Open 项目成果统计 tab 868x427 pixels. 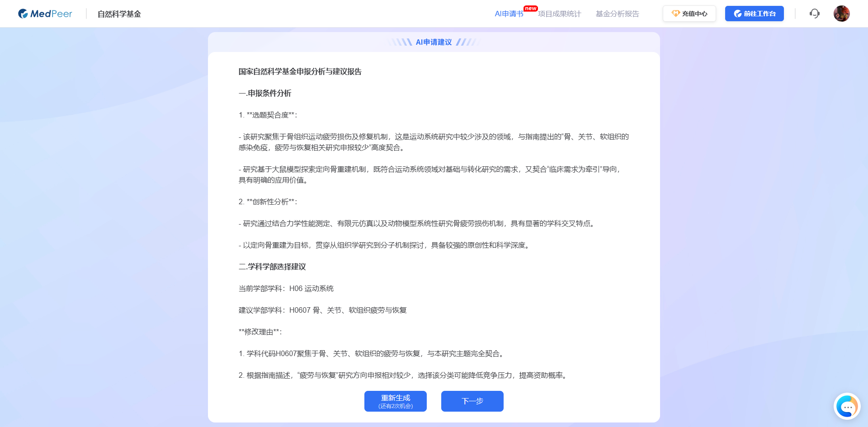tap(559, 14)
